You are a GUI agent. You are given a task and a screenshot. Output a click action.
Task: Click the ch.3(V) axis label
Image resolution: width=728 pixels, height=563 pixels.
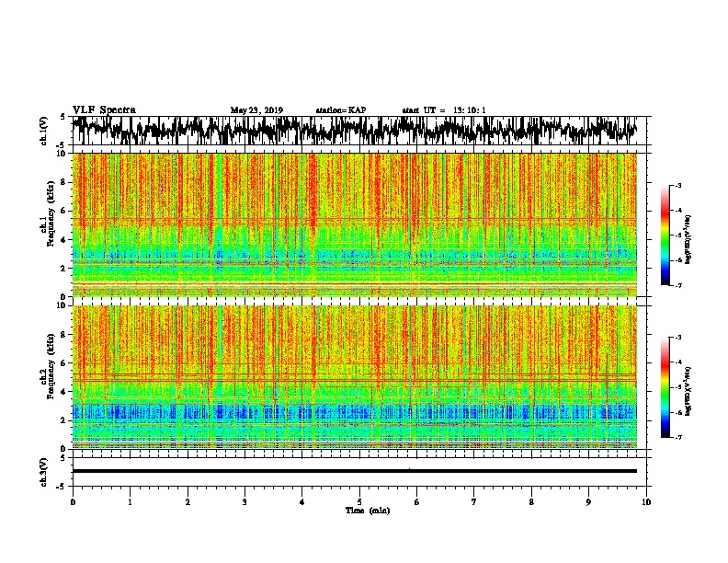click(x=44, y=472)
